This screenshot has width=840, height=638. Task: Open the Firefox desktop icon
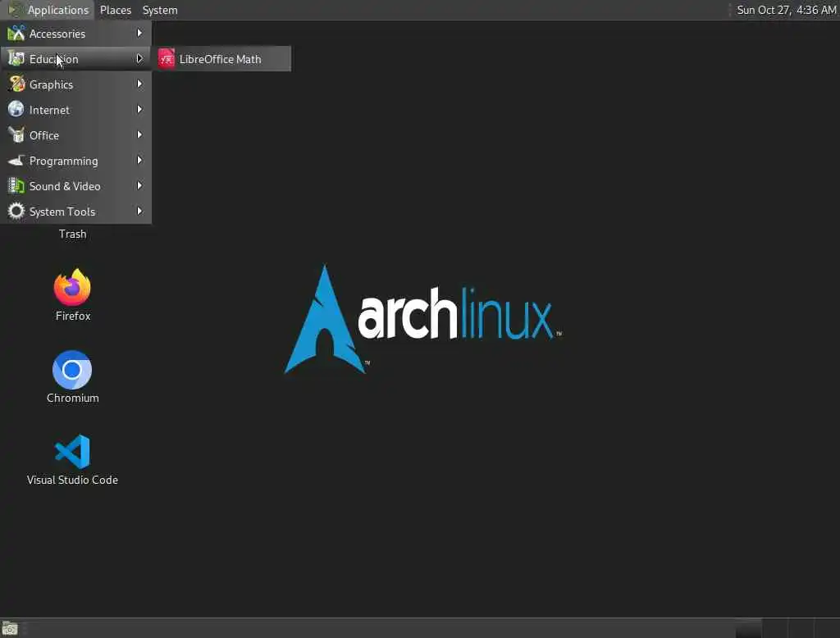72,288
